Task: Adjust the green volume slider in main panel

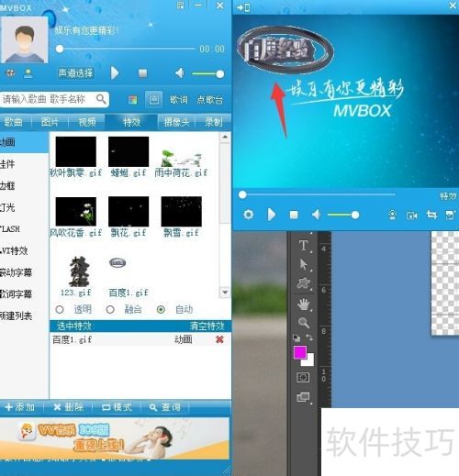Action: coord(207,74)
